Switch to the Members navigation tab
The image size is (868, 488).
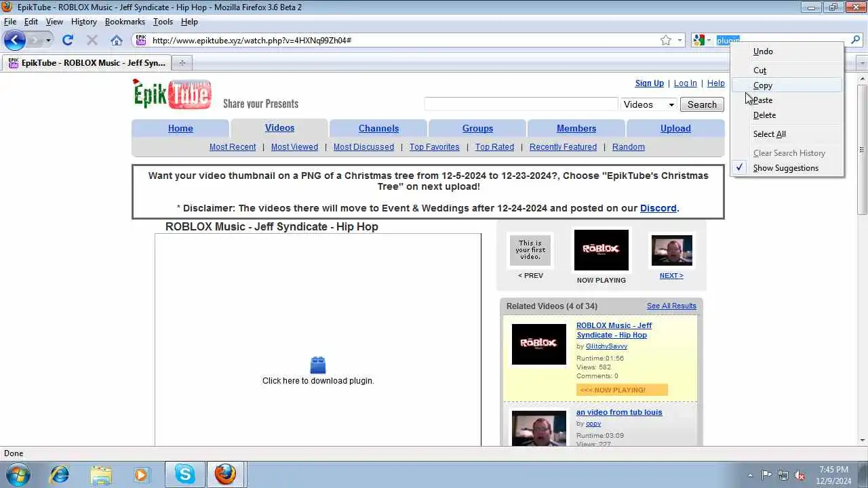(576, 128)
